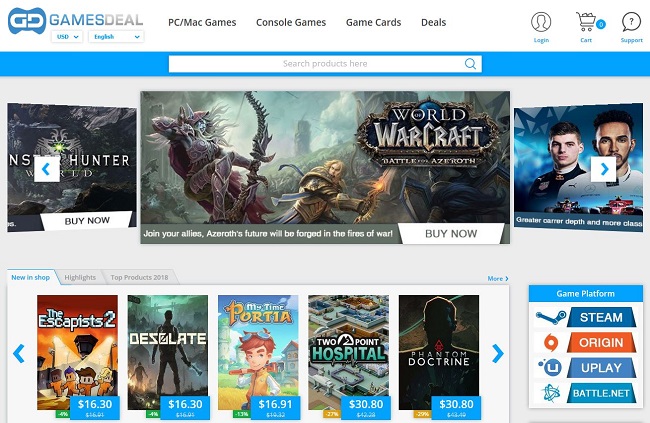Screen dimensions: 650x423
Task: Click Buy Now on Monster Hunter banner
Action: (87, 221)
